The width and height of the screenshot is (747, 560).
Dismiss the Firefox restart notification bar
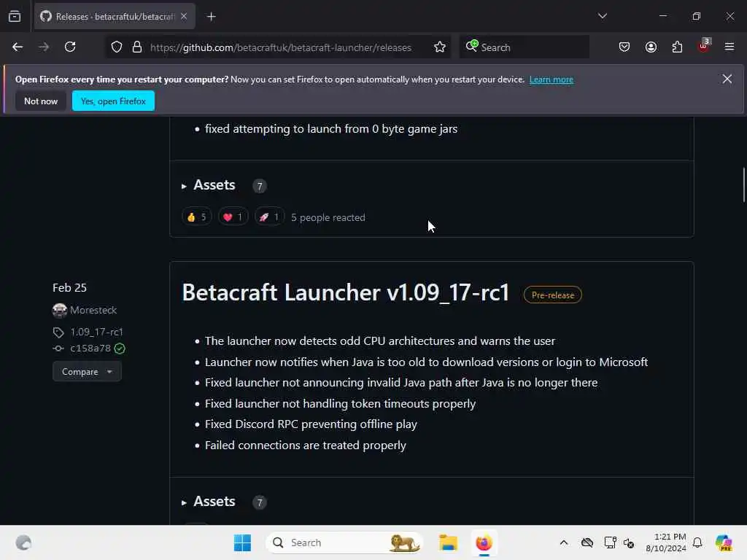click(727, 79)
